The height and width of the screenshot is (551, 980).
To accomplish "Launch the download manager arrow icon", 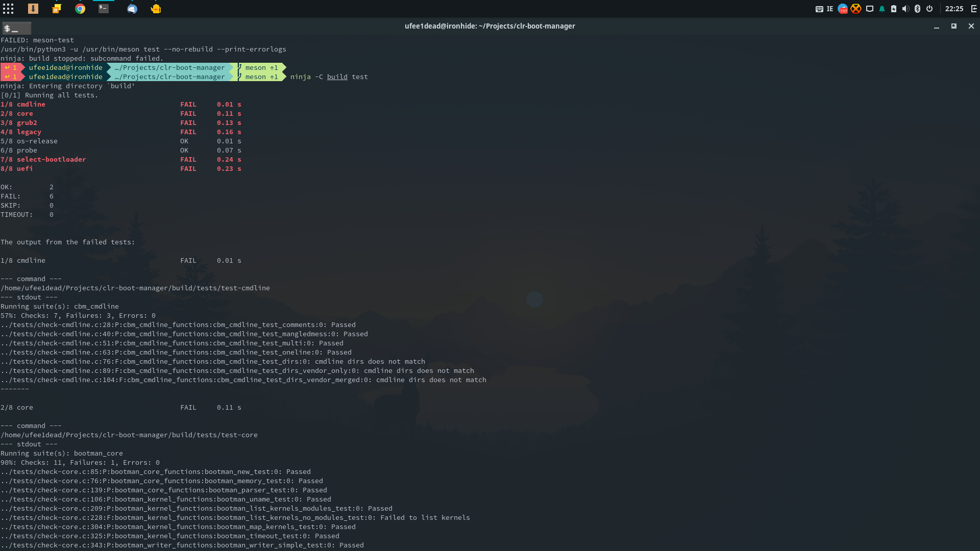I will coord(33,9).
